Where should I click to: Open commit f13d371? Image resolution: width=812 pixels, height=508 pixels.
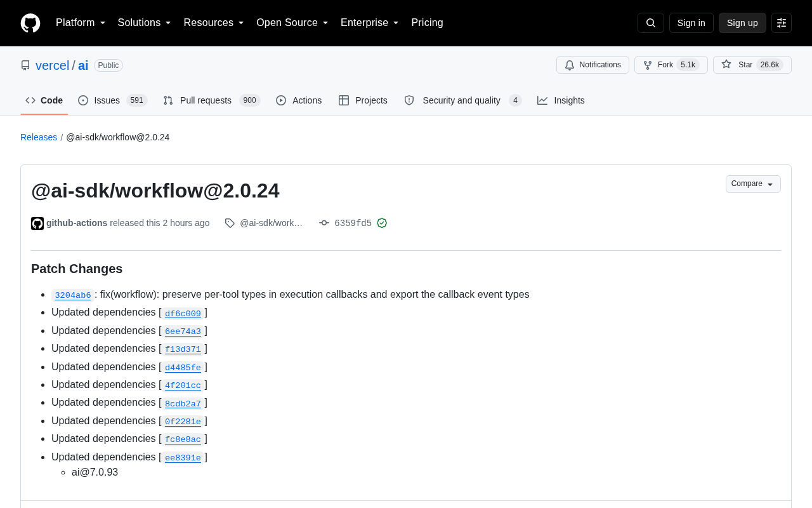[x=183, y=349]
